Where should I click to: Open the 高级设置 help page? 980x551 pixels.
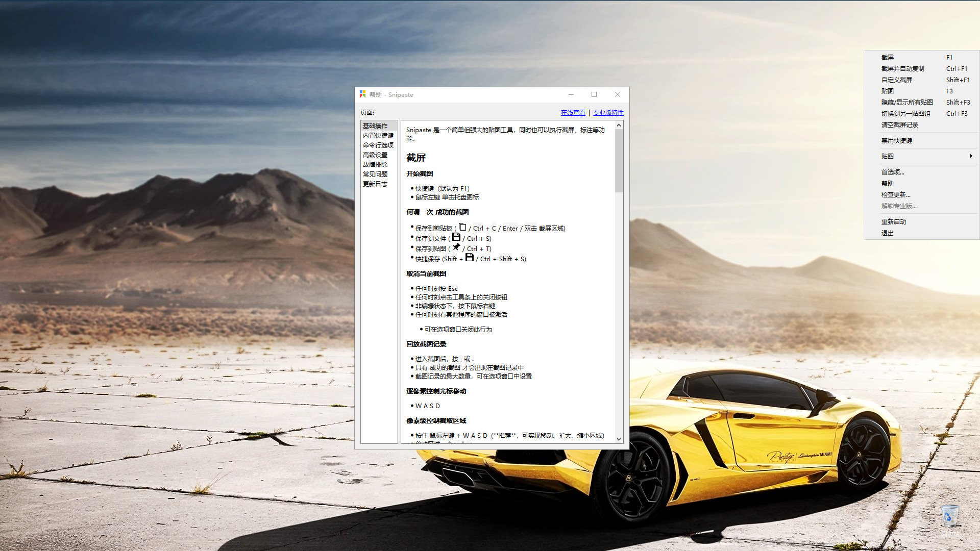(x=375, y=155)
